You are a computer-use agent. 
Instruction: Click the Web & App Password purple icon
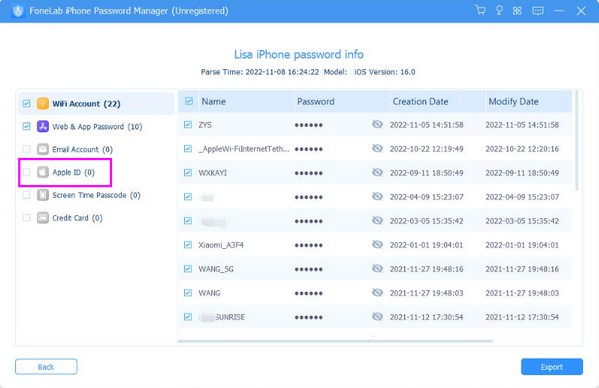click(x=43, y=126)
